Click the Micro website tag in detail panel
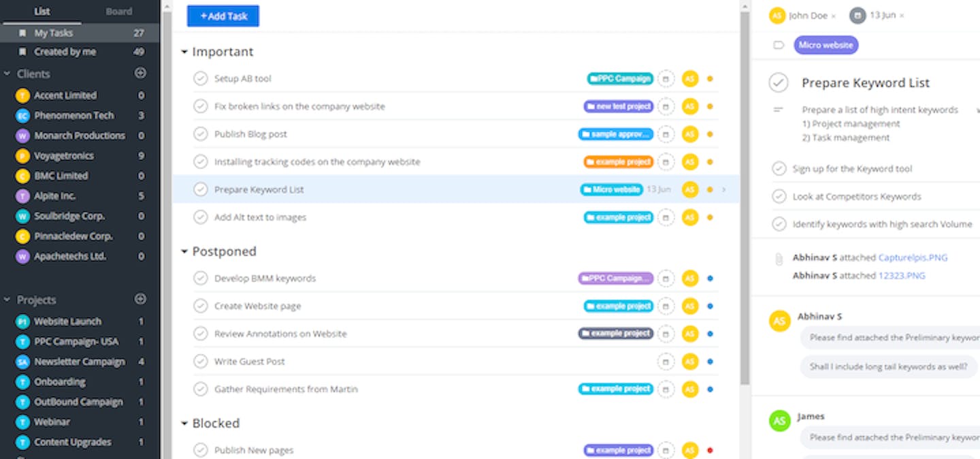The width and height of the screenshot is (980, 459). coord(826,46)
